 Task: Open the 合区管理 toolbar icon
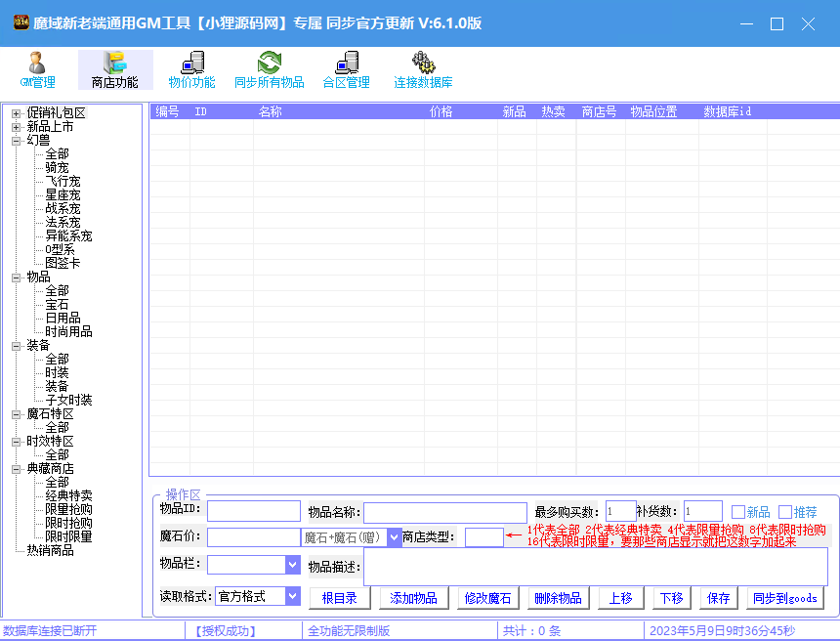pyautogui.click(x=346, y=64)
